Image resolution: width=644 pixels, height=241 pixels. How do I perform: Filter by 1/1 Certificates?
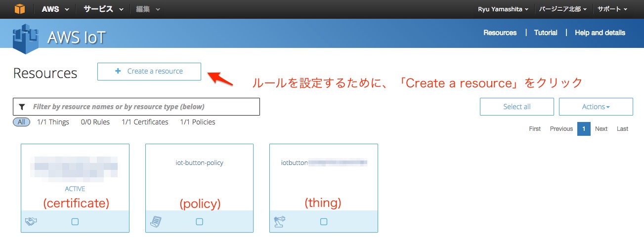point(145,122)
